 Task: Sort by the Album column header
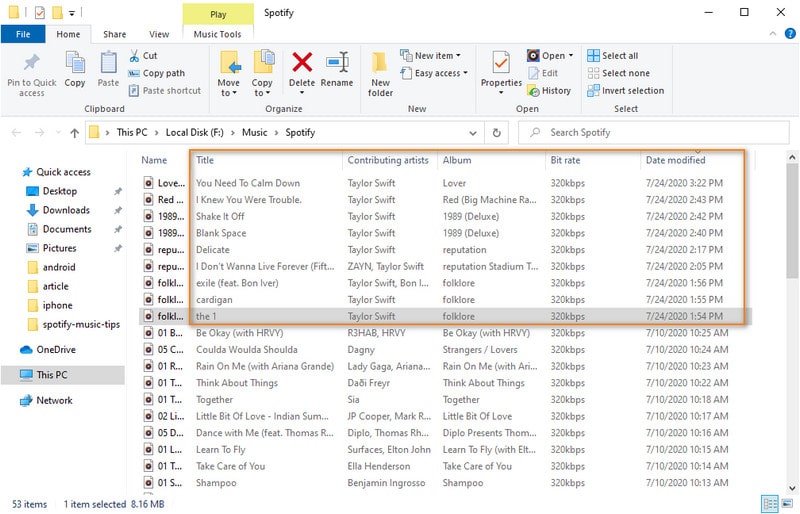[457, 160]
